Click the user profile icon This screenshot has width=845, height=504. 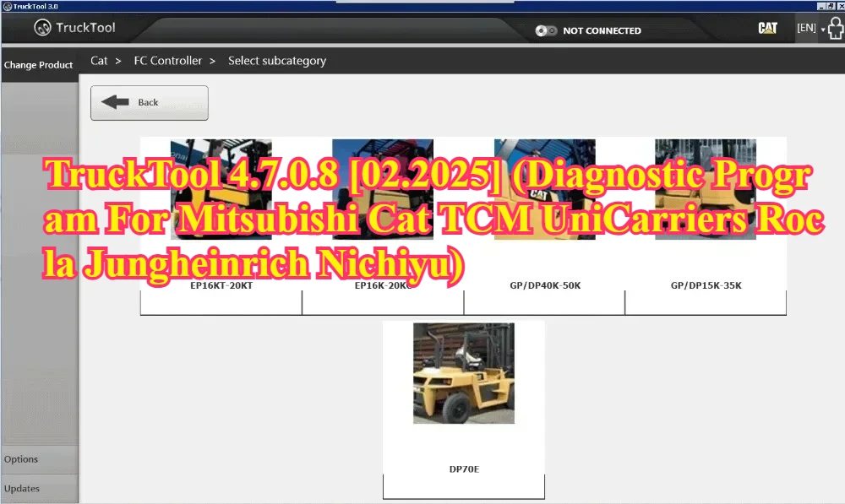[x=836, y=28]
